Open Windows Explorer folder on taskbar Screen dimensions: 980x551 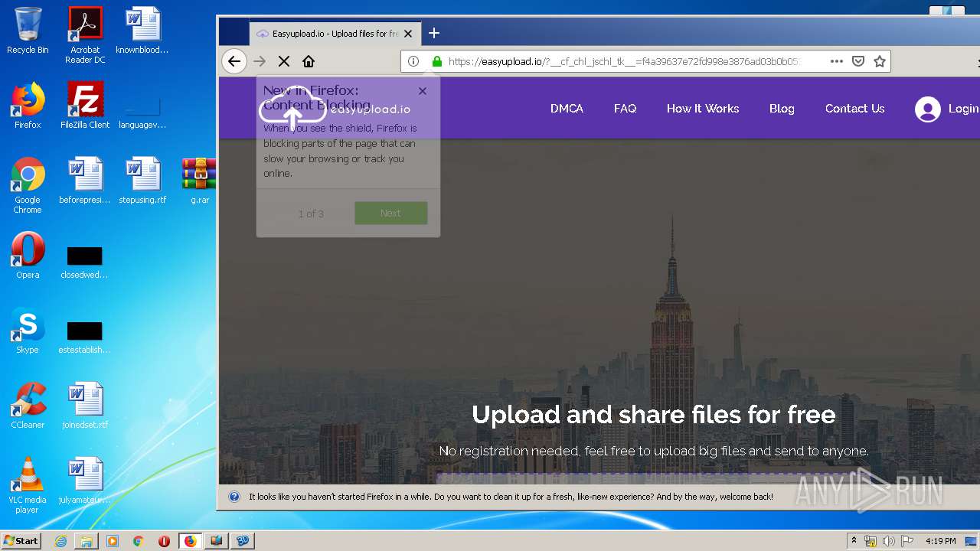pyautogui.click(x=87, y=541)
